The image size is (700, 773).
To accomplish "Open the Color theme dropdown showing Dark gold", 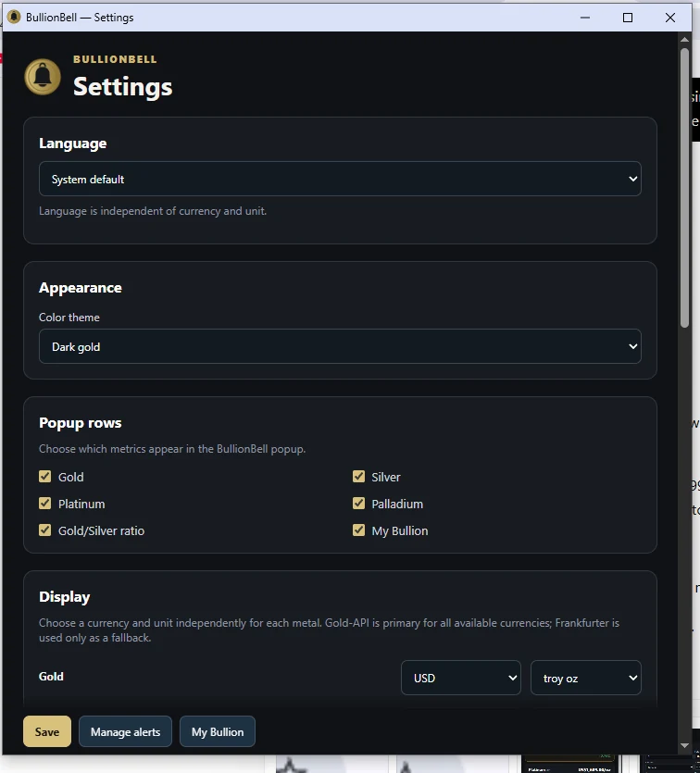I will coord(340,346).
